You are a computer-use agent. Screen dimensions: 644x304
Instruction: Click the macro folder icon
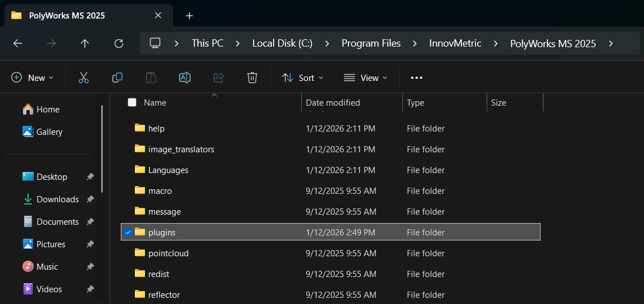coord(140,190)
